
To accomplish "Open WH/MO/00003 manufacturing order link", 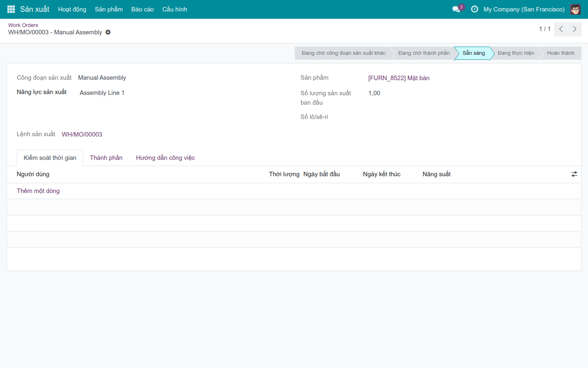I will [x=82, y=135].
